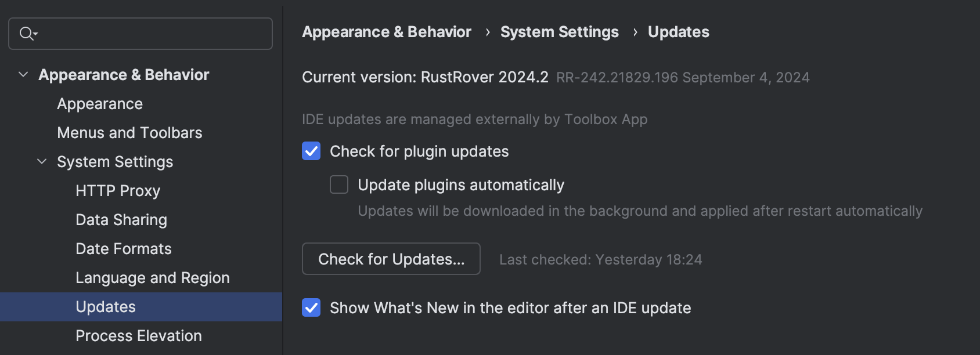The height and width of the screenshot is (355, 980).
Task: Open Language and Region settings
Action: point(152,277)
